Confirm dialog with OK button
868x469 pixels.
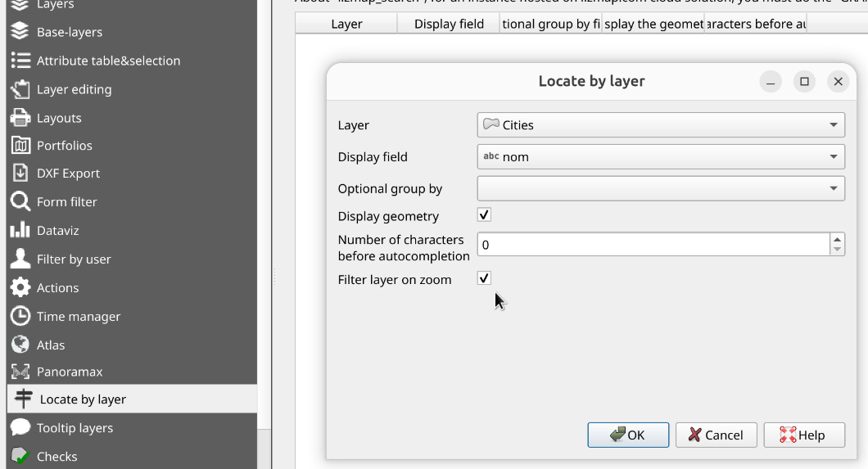(x=628, y=435)
